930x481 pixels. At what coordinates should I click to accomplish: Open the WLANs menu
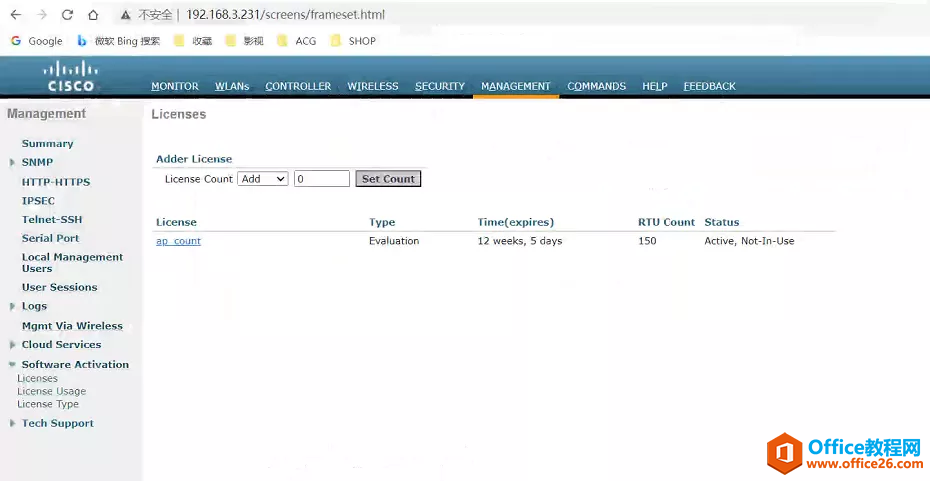[232, 86]
